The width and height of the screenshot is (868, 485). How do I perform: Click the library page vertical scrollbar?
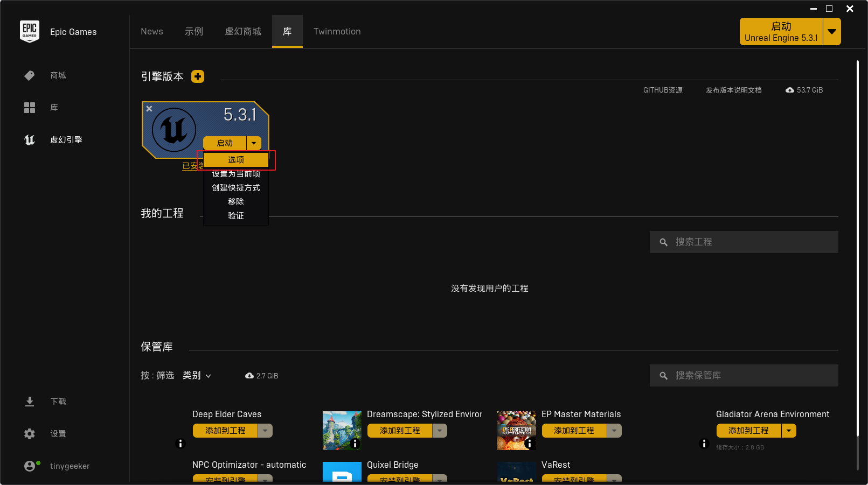click(x=857, y=248)
